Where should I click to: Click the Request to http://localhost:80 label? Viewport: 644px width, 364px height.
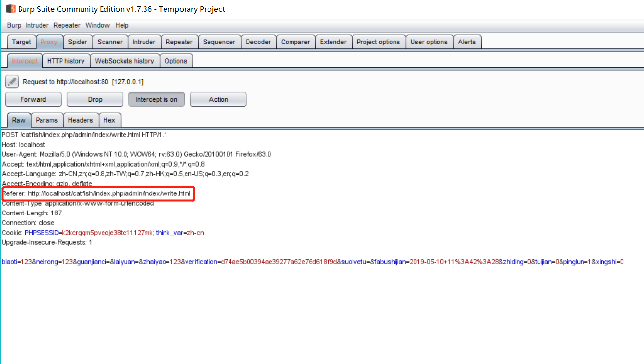[83, 82]
